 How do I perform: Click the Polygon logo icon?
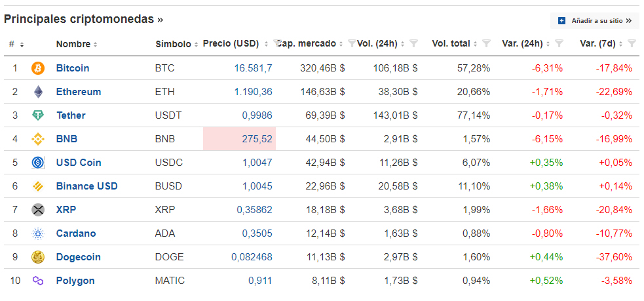point(38,281)
